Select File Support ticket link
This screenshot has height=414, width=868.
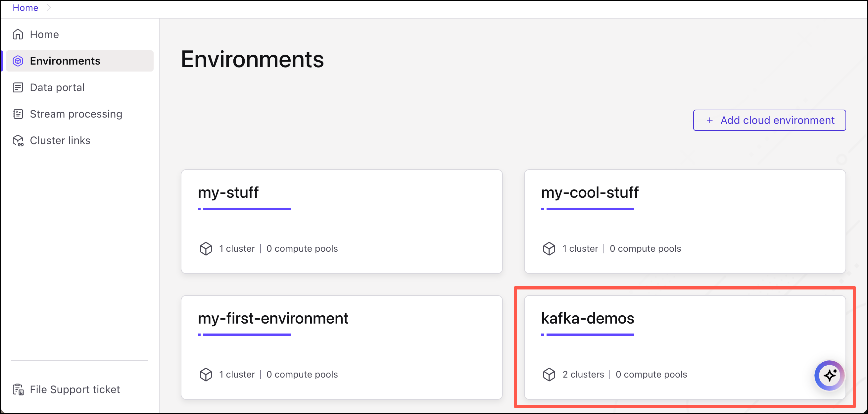click(x=75, y=389)
